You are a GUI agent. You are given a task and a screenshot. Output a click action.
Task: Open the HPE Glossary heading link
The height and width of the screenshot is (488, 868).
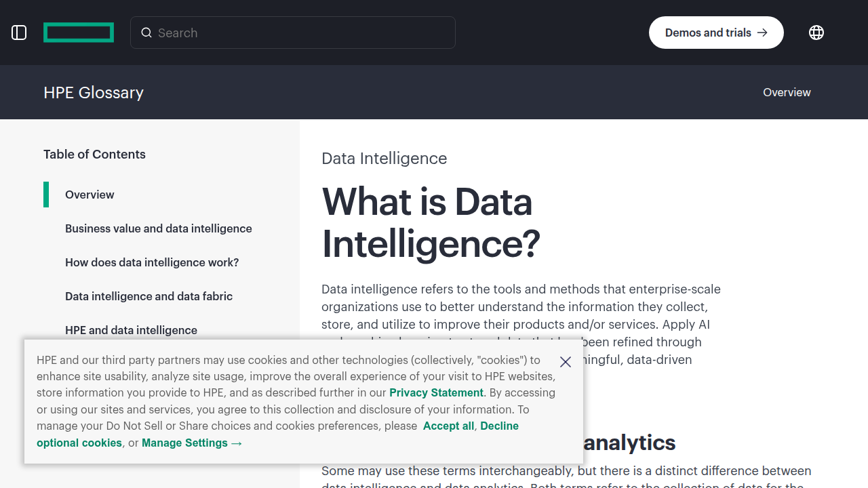point(94,92)
